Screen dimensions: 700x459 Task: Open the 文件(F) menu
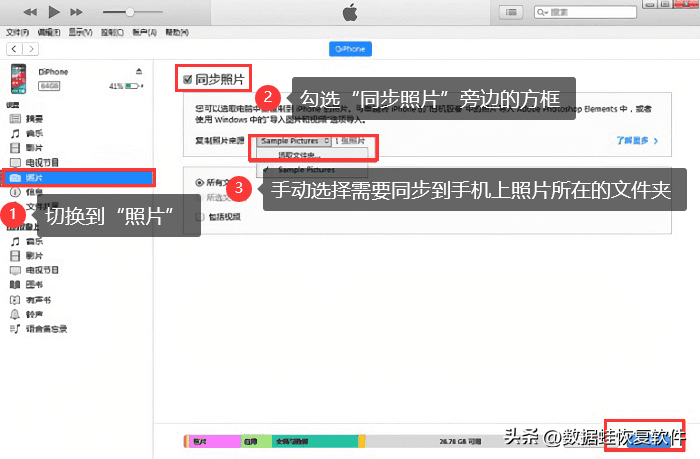[17, 33]
